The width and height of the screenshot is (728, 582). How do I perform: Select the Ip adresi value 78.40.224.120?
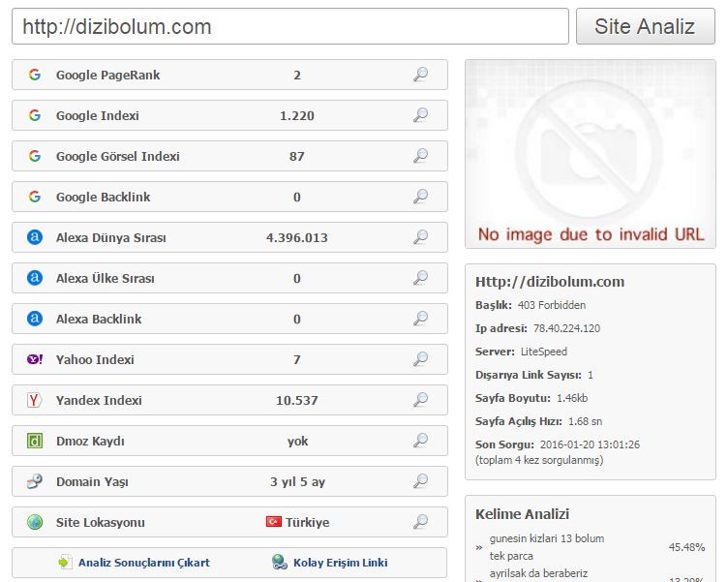(567, 328)
